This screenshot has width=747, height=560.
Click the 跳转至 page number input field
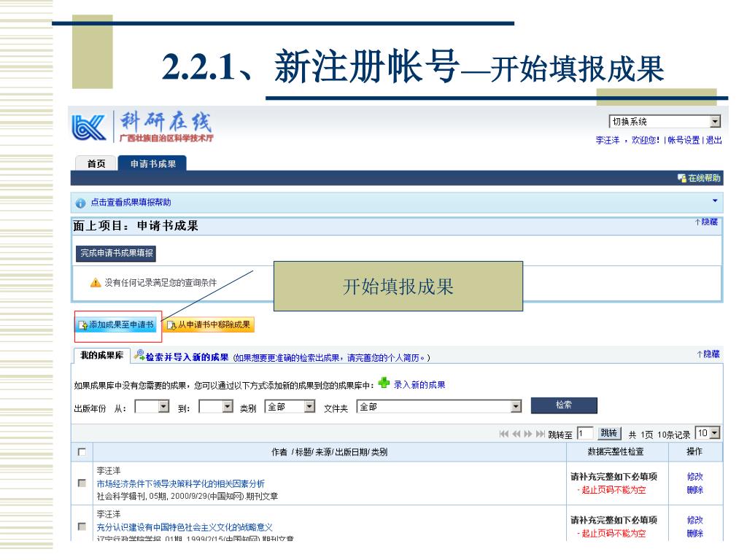pyautogui.click(x=584, y=433)
